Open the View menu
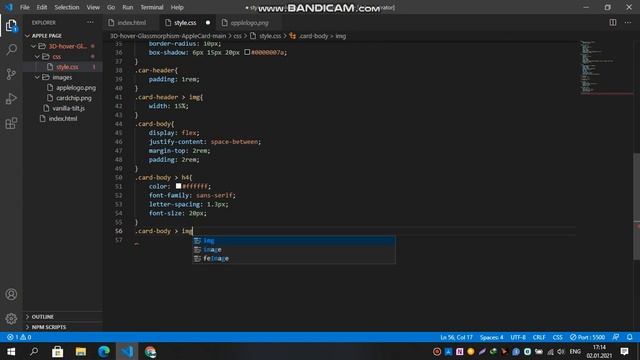The width and height of the screenshot is (640, 360). tap(93, 7)
